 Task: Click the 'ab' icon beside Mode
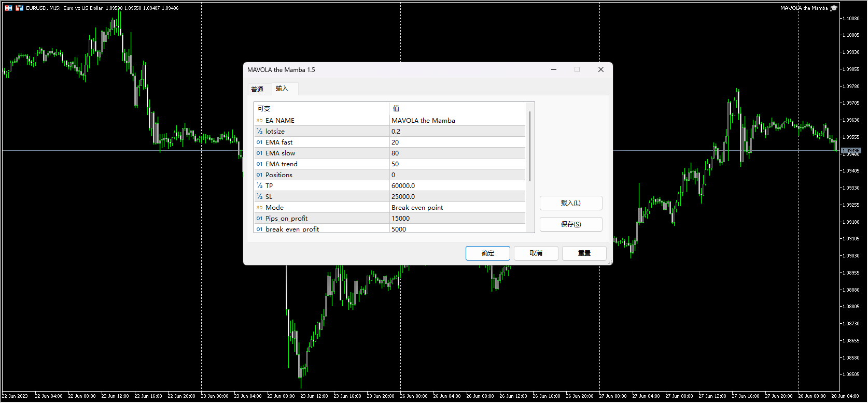tap(259, 208)
